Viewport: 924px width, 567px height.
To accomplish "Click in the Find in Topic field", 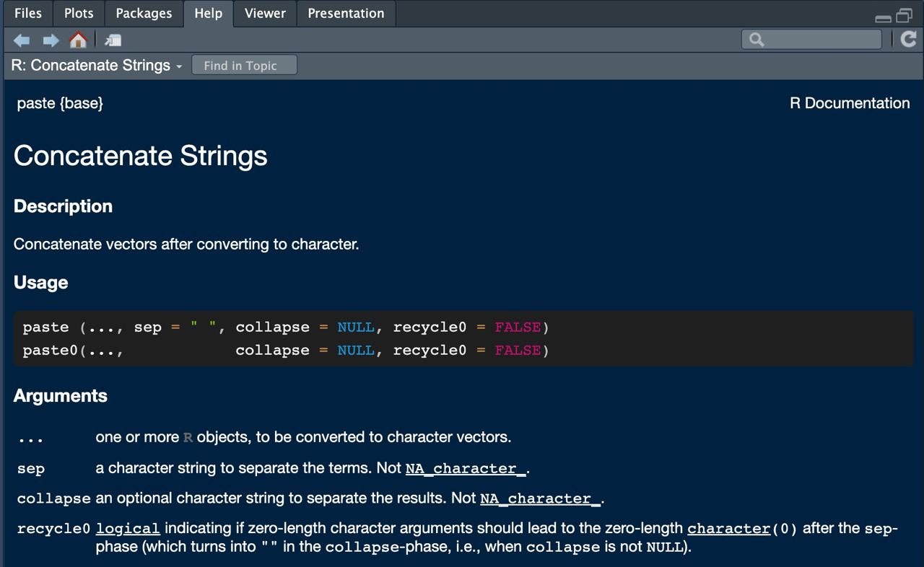I will click(x=244, y=66).
